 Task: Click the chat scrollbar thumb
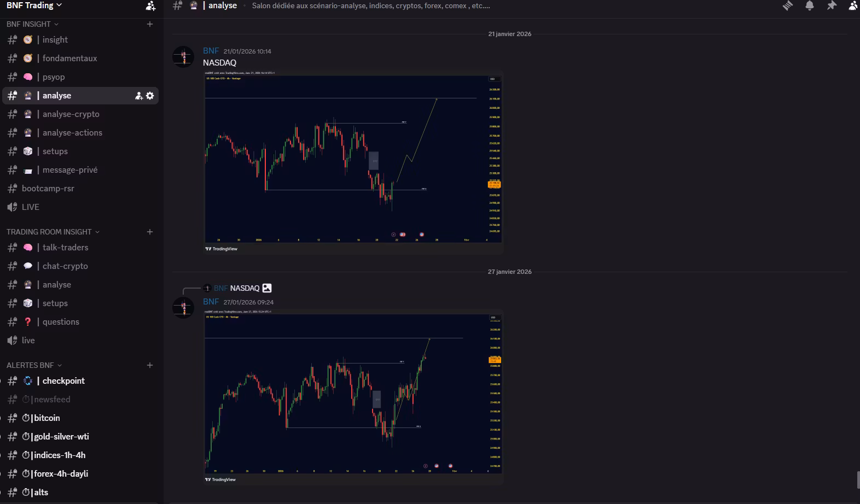click(x=857, y=479)
